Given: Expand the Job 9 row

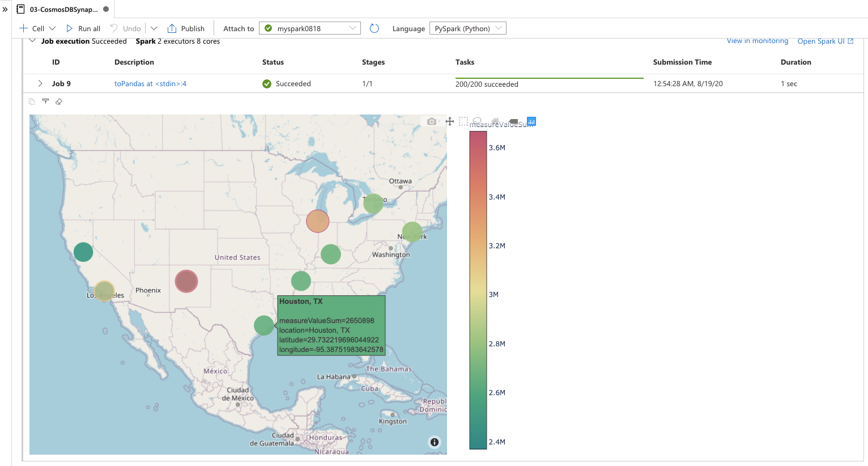Looking at the screenshot, I should click(40, 83).
